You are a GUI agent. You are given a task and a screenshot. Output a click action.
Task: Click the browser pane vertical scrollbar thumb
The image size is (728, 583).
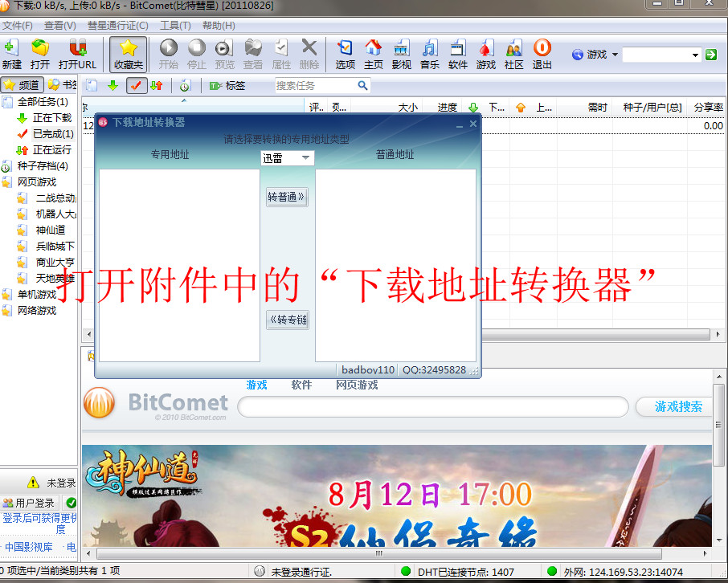coord(718,424)
